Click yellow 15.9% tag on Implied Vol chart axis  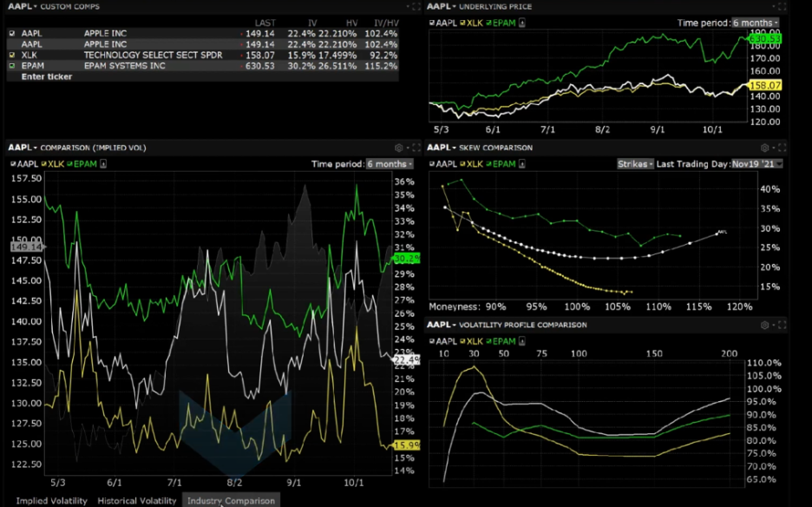coord(407,445)
